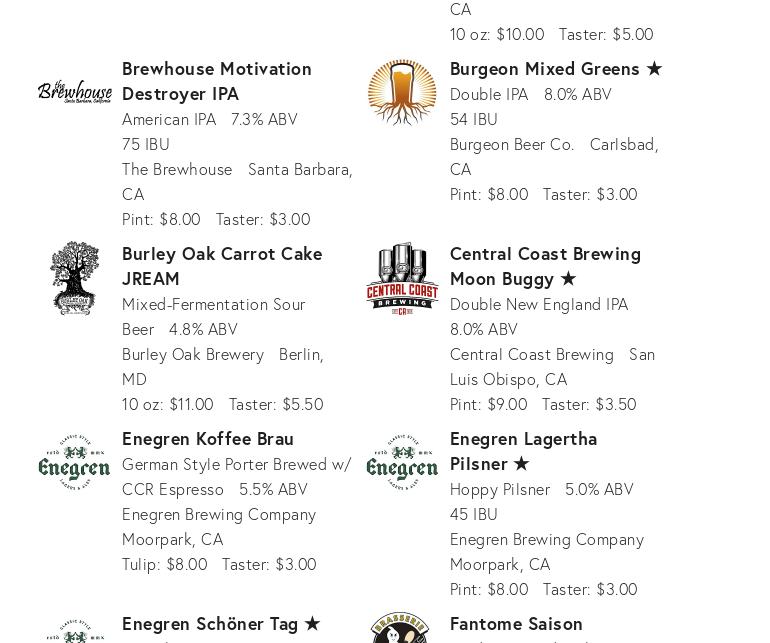This screenshot has width=770, height=643.
Task: Click Enegren logo beside Lagertha Pilsner
Action: coord(402,462)
